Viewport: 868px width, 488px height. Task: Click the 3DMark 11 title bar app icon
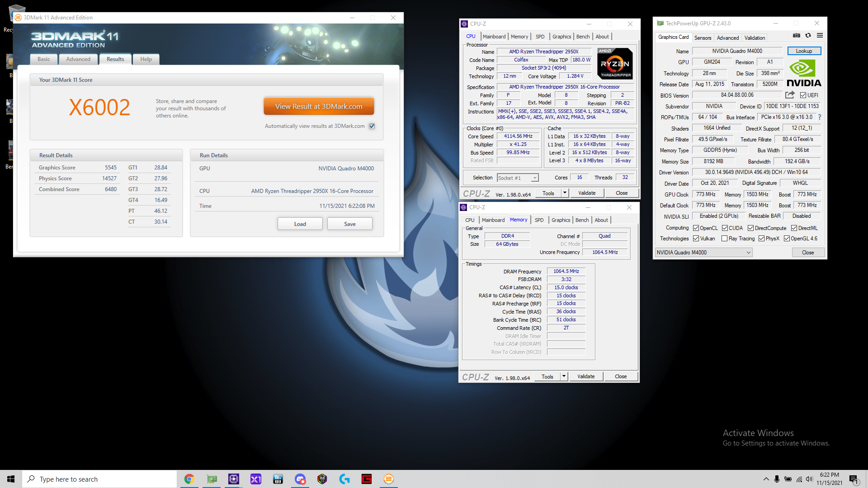click(x=18, y=18)
